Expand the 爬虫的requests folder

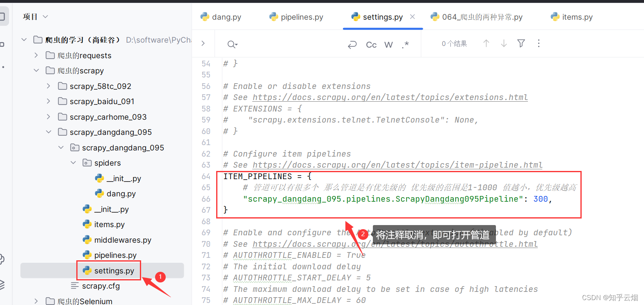pyautogui.click(x=36, y=55)
